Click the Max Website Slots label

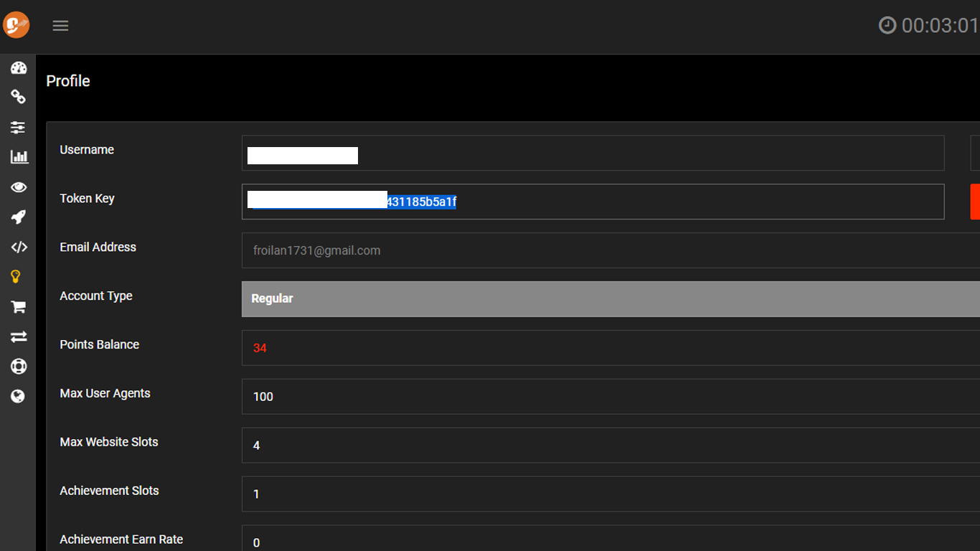109,442
